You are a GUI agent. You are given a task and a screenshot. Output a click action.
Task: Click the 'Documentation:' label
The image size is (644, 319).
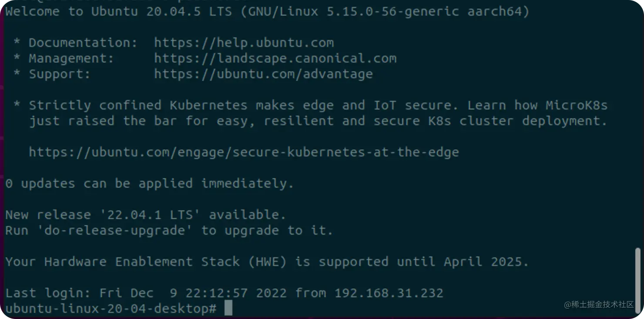(x=83, y=43)
